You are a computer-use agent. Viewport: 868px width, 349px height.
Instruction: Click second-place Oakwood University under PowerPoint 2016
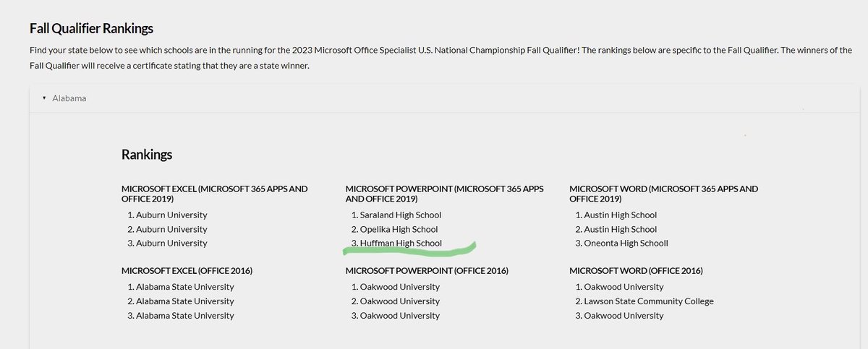point(400,301)
